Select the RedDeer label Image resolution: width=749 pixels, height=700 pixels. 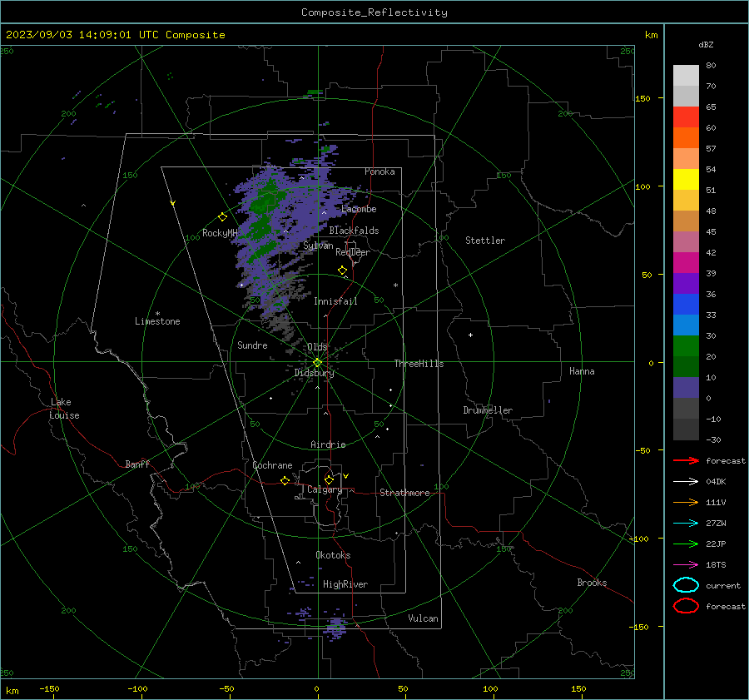tap(353, 252)
